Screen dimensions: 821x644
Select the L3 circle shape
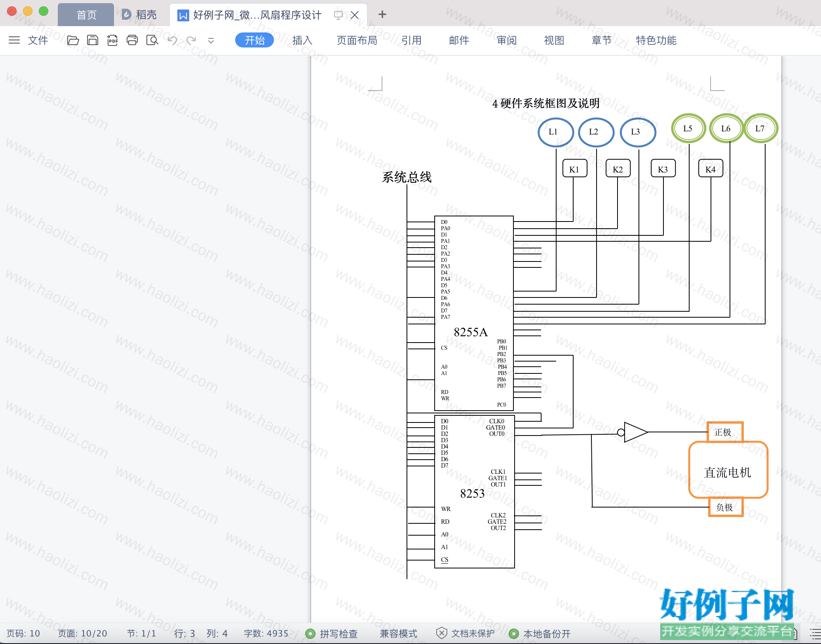[x=638, y=132]
